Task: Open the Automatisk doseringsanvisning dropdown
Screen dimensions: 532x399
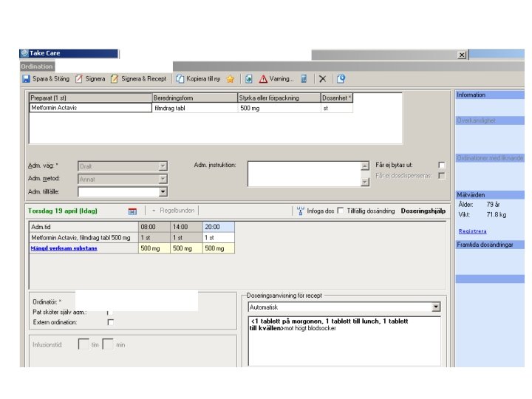Action: click(436, 307)
